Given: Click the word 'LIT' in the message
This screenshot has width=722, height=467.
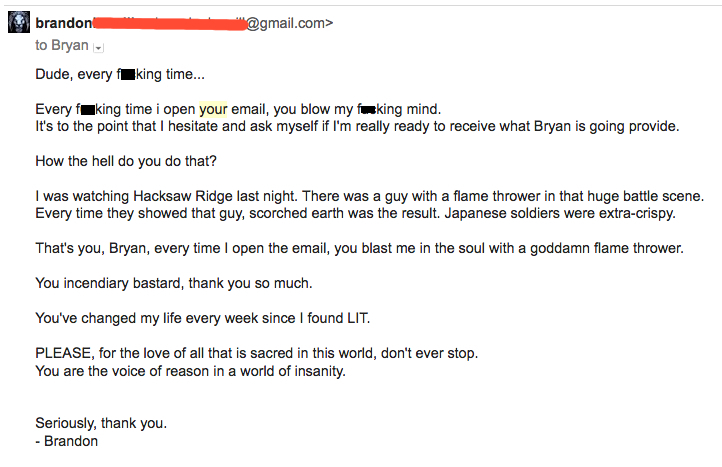Looking at the screenshot, I should 359,318.
